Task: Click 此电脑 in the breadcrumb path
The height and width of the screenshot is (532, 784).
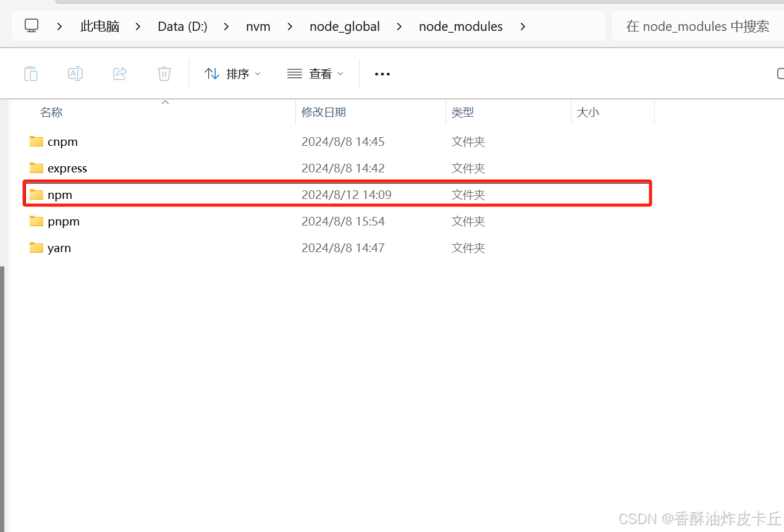Action: pos(99,27)
